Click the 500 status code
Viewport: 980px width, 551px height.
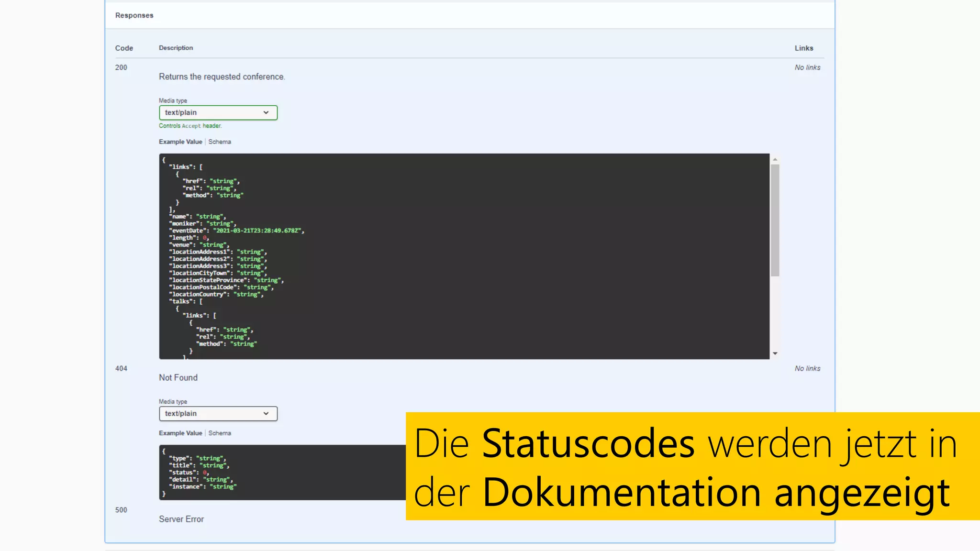point(121,510)
